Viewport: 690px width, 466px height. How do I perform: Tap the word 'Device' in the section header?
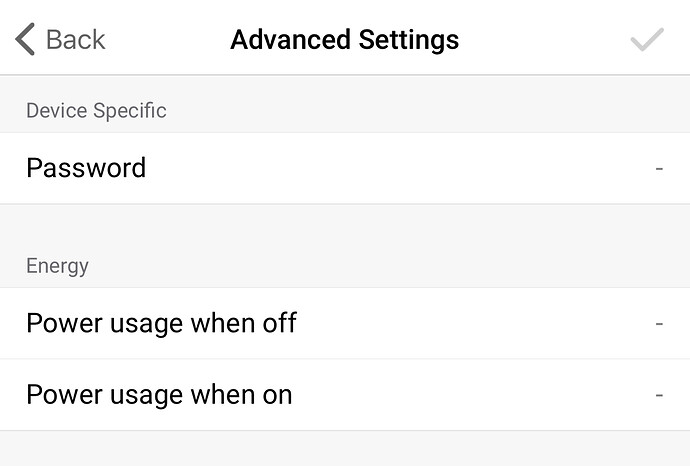pos(56,110)
